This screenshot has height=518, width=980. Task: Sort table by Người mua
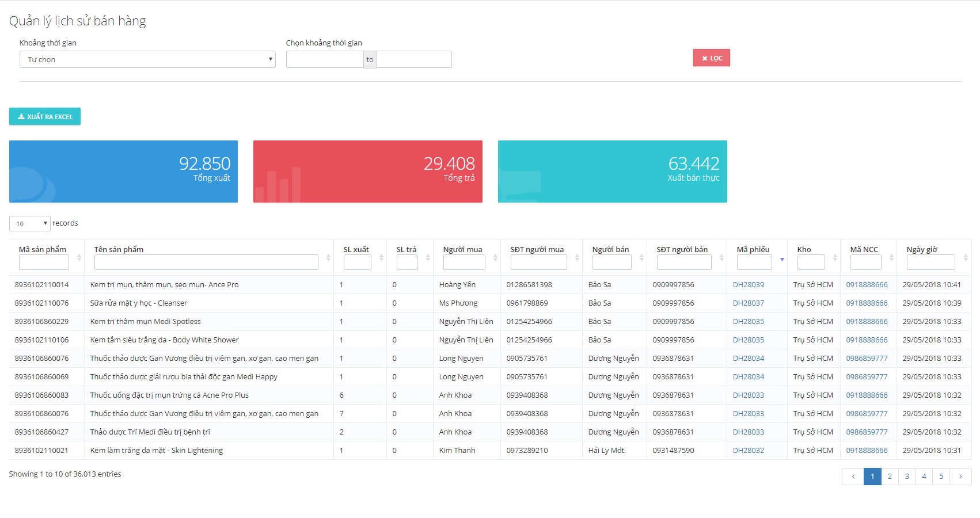[495, 258]
